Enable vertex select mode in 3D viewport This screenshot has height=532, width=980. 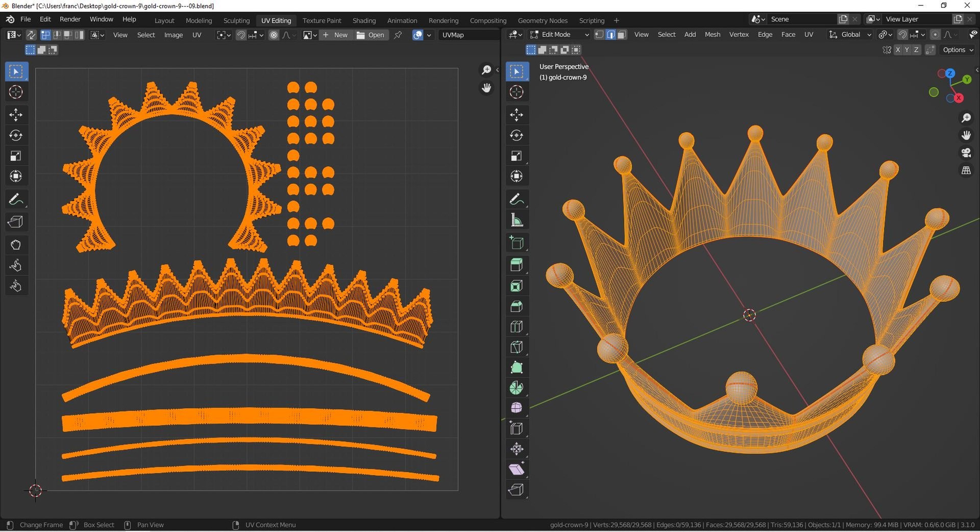[600, 35]
